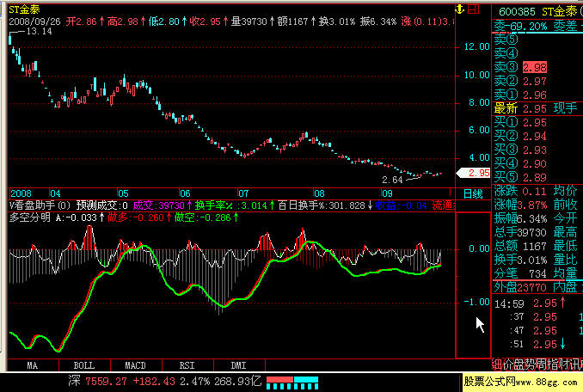
Task: Click the 买⑤ bid price 2.89
Action: [535, 177]
